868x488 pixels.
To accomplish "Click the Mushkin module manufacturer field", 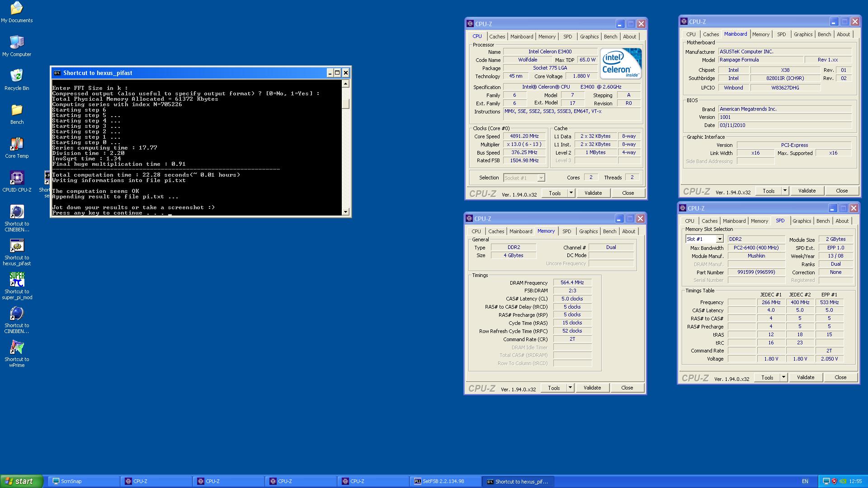I will pyautogui.click(x=756, y=256).
